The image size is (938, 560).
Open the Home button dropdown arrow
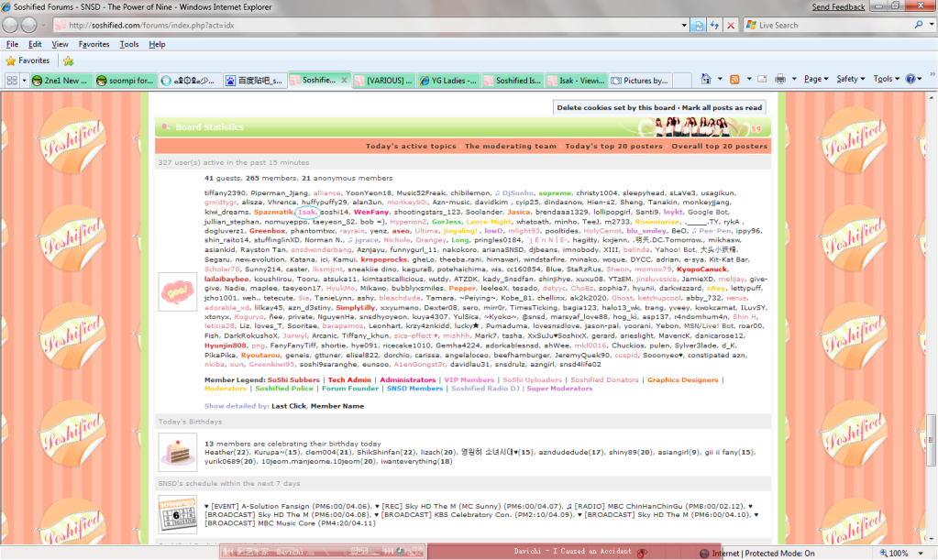(x=720, y=79)
